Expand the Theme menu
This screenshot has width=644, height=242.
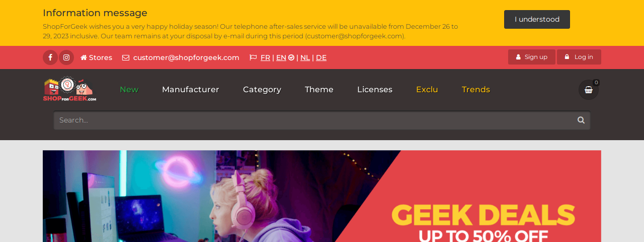(x=319, y=90)
